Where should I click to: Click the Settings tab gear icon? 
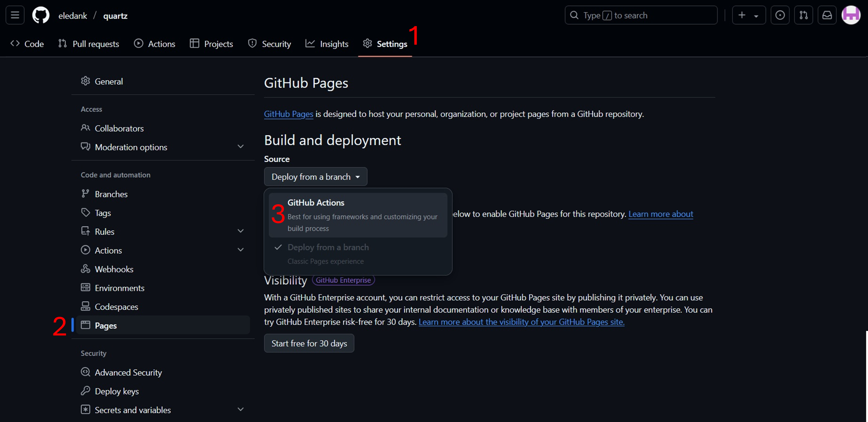click(368, 43)
